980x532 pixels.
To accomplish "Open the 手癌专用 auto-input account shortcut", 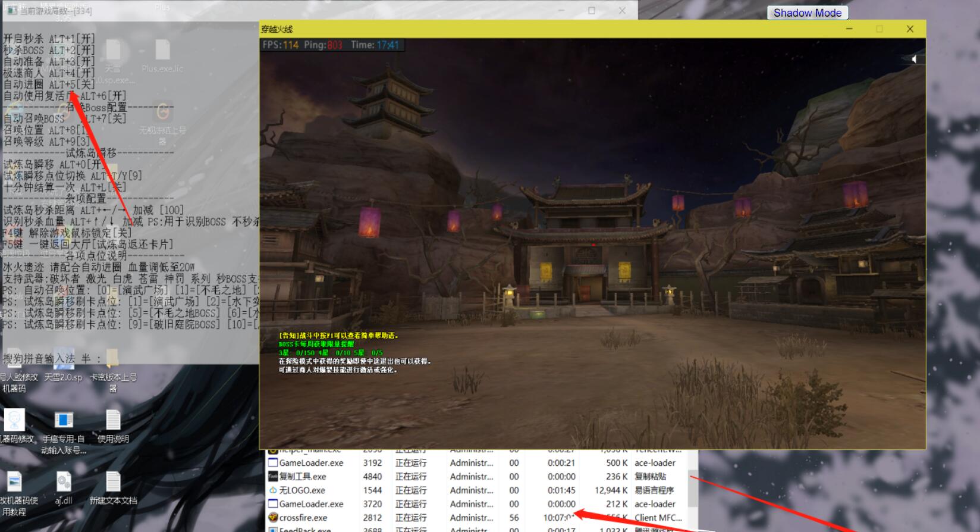I will coord(64,421).
